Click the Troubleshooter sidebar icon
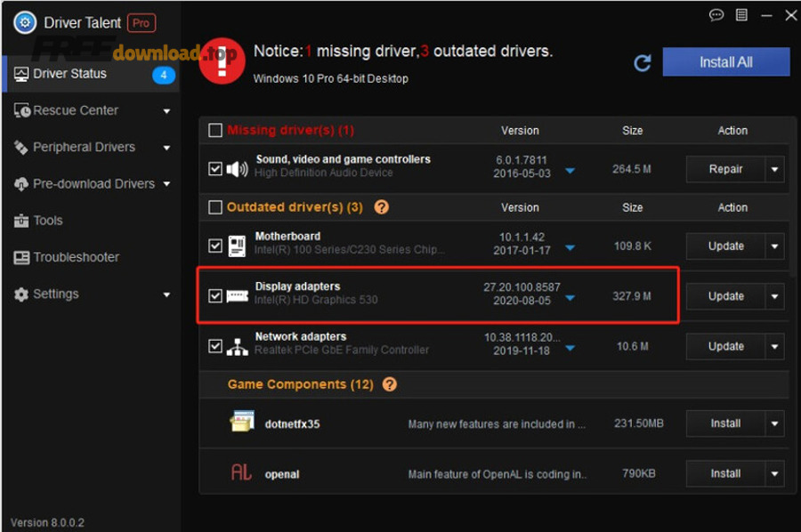Image resolution: width=801 pixels, height=532 pixels. pyautogui.click(x=21, y=258)
